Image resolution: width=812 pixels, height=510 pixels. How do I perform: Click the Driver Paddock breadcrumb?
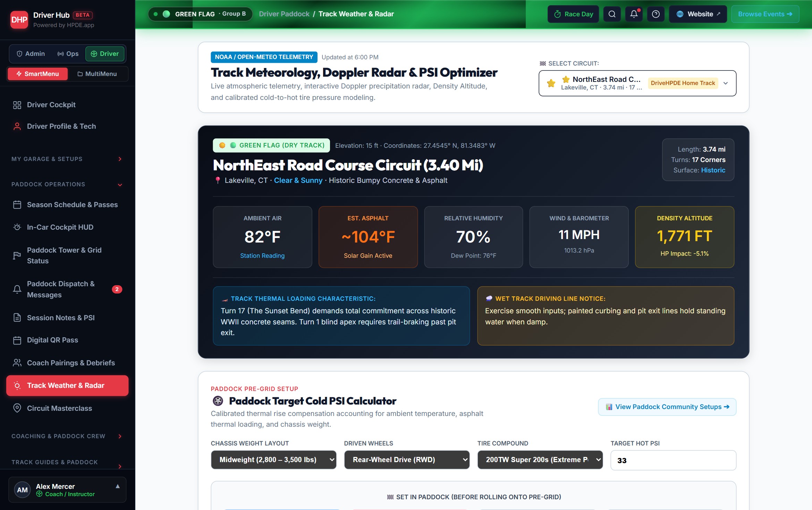(284, 14)
